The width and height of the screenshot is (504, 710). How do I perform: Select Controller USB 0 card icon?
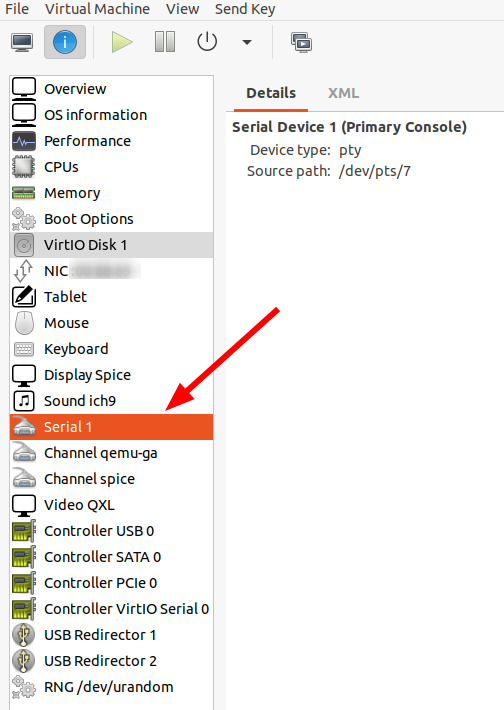tap(24, 531)
